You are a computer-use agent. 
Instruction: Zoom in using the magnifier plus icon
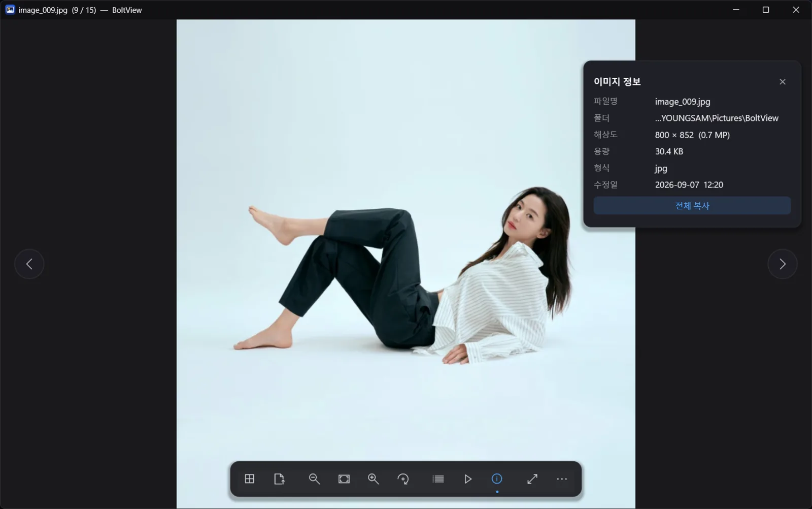[x=374, y=479]
